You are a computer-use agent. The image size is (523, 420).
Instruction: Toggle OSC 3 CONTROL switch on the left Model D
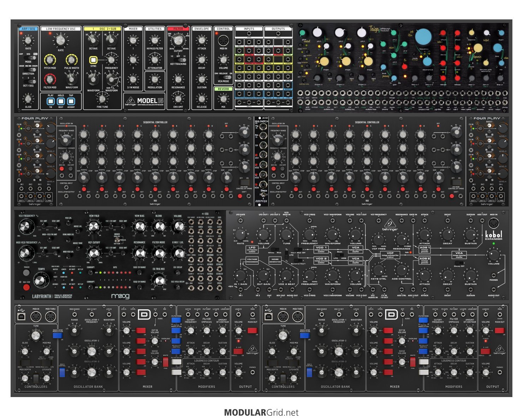(x=62, y=373)
